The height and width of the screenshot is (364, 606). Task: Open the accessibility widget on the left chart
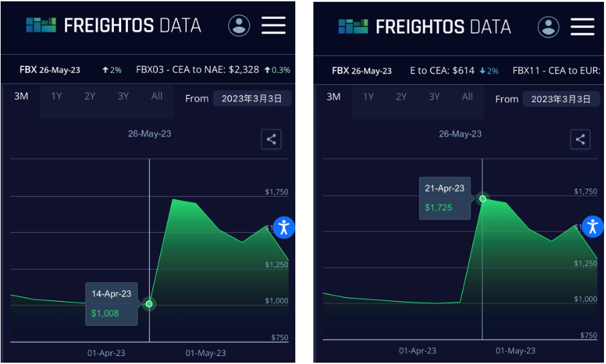click(x=284, y=227)
